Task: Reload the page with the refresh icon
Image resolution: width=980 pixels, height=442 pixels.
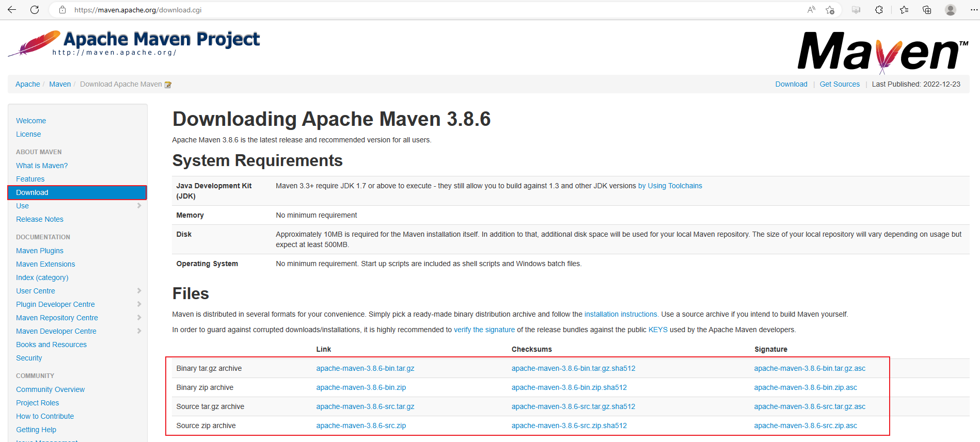Action: coord(35,10)
